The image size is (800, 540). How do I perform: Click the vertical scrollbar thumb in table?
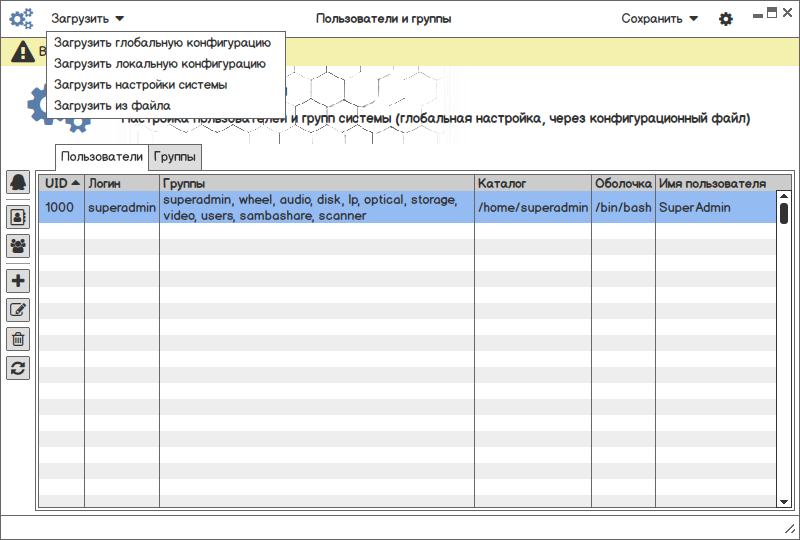coord(784,213)
